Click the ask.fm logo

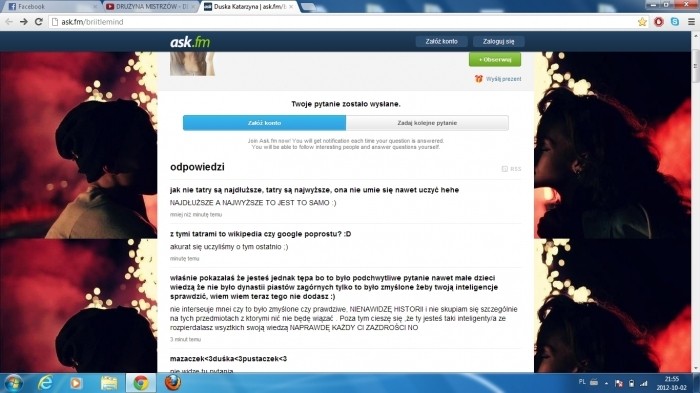190,42
